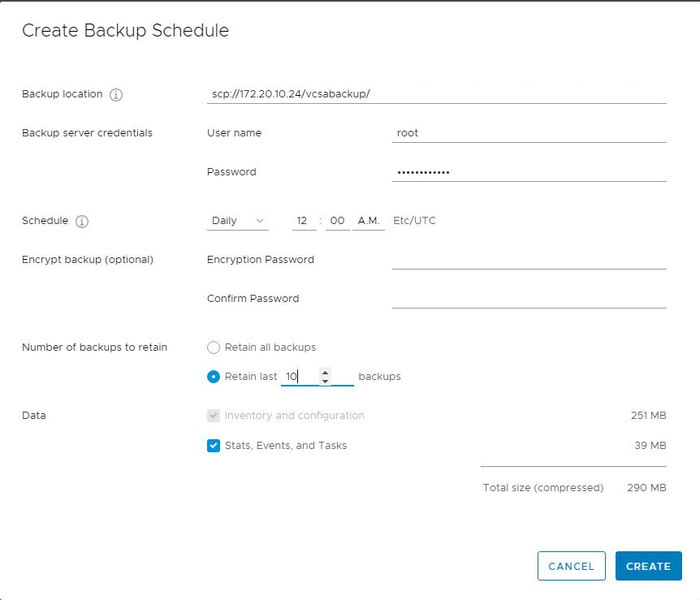
Task: Click the Backup location input field
Action: [437, 94]
